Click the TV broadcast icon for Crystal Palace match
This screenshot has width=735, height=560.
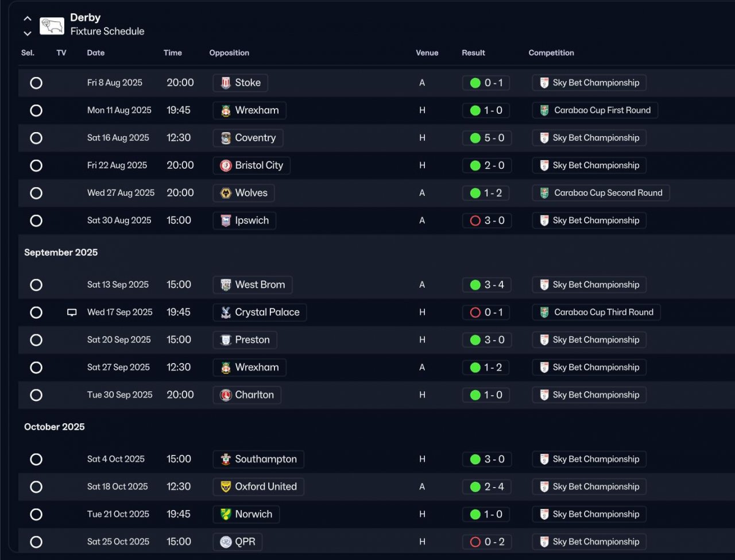[72, 312]
